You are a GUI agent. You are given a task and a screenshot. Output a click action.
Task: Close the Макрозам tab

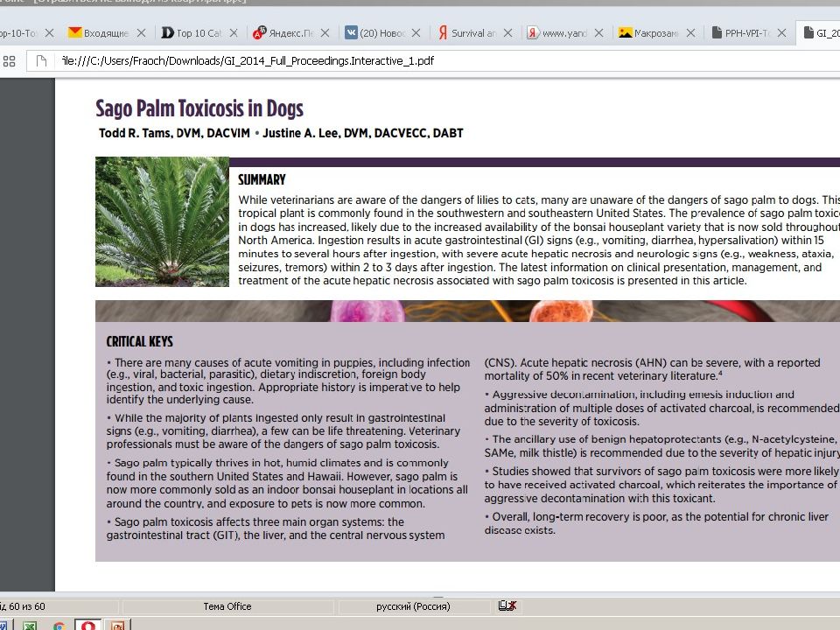[x=690, y=33]
